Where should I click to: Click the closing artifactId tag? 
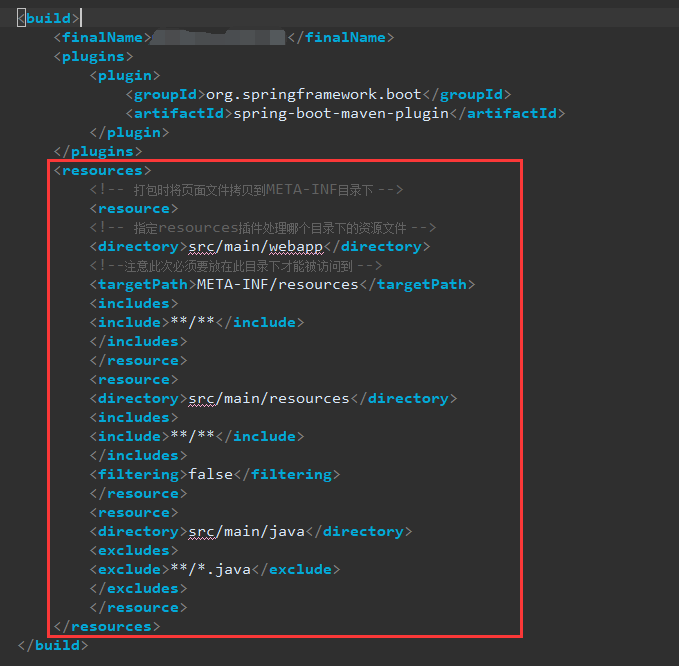tap(508, 113)
